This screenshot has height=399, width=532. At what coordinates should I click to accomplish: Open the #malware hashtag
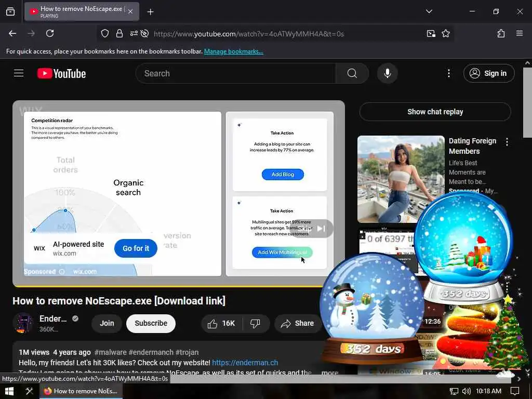point(110,352)
